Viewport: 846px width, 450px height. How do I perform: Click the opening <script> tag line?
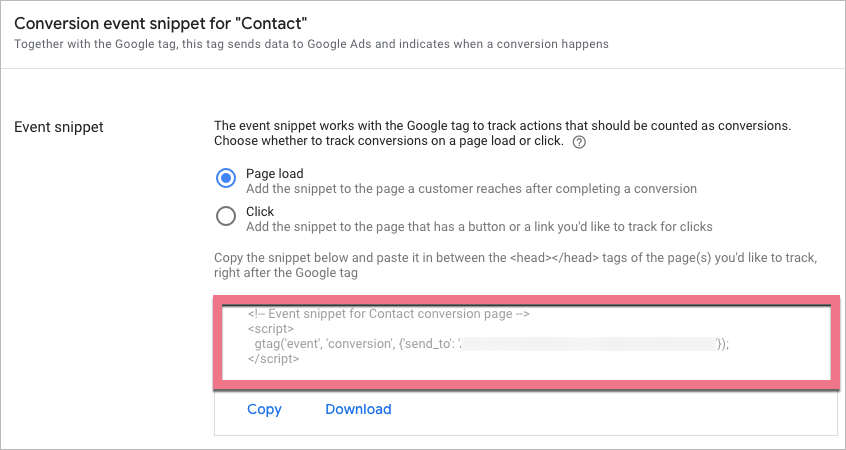pos(271,328)
